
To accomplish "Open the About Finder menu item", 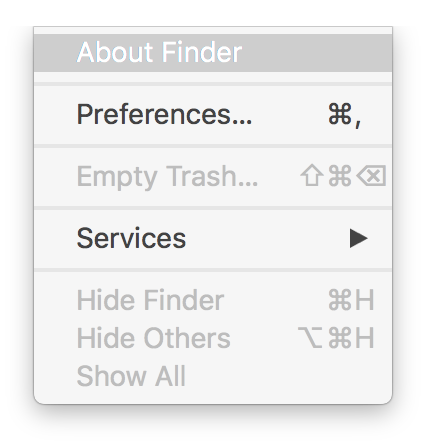I will 213,53.
